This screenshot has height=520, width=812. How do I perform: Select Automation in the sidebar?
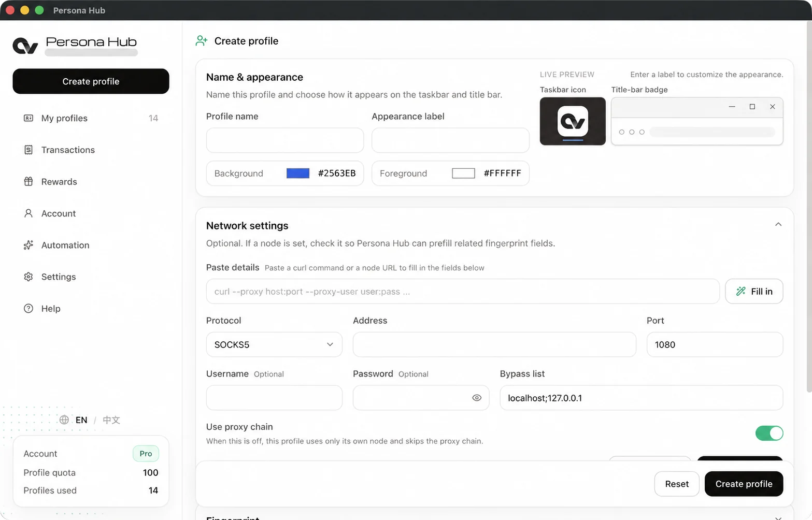tap(91, 245)
